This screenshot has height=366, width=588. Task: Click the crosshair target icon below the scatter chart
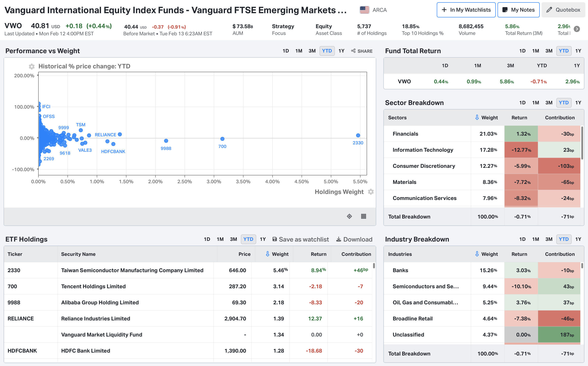(x=349, y=216)
